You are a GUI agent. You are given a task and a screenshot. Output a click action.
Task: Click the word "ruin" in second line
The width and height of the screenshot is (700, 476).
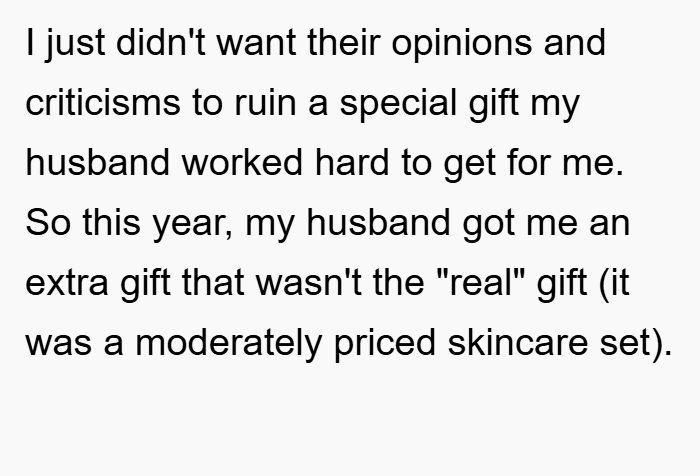point(265,102)
